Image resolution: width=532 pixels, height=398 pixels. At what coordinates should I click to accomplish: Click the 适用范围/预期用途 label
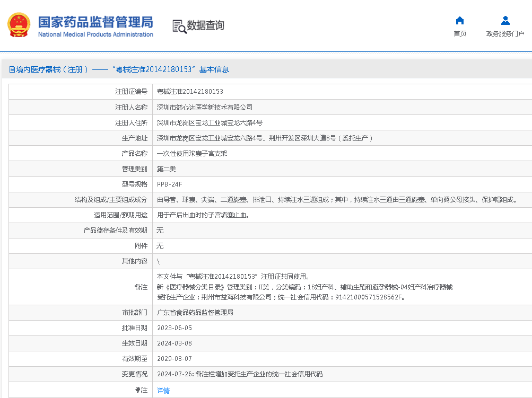(x=120, y=215)
